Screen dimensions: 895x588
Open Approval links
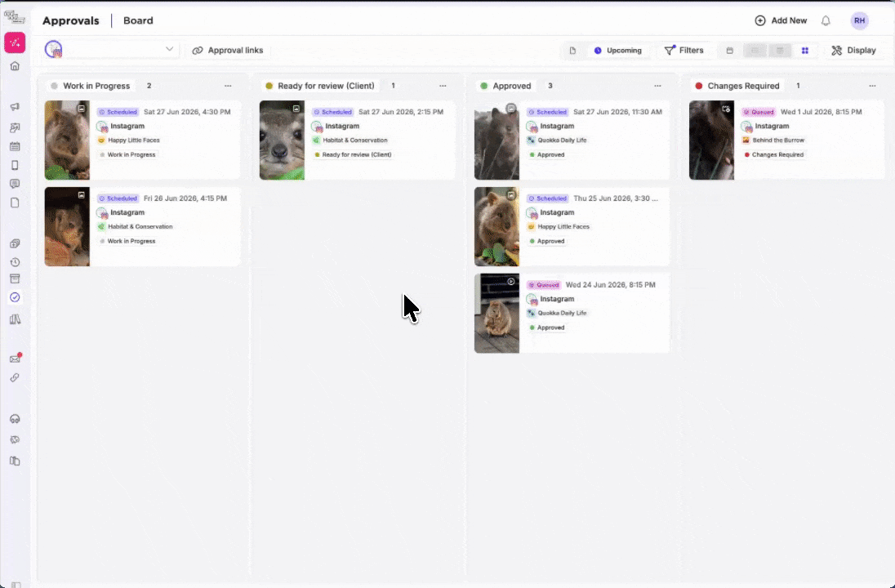[x=228, y=51]
